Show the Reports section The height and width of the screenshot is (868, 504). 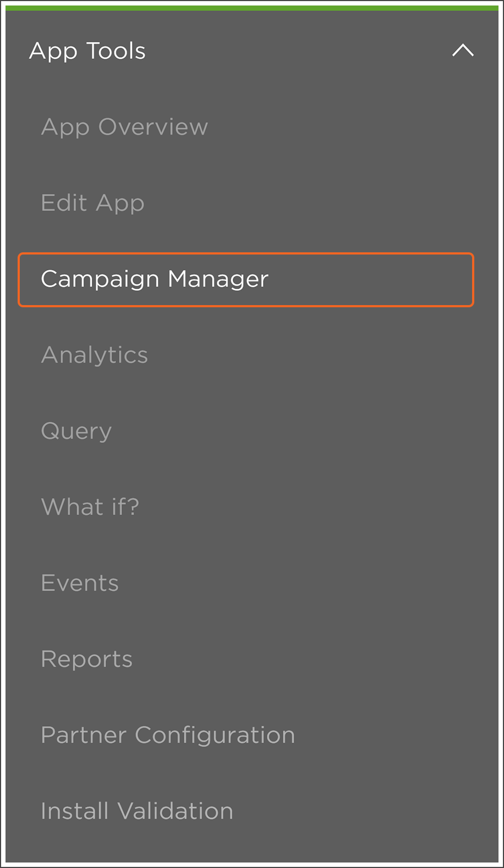point(87,659)
